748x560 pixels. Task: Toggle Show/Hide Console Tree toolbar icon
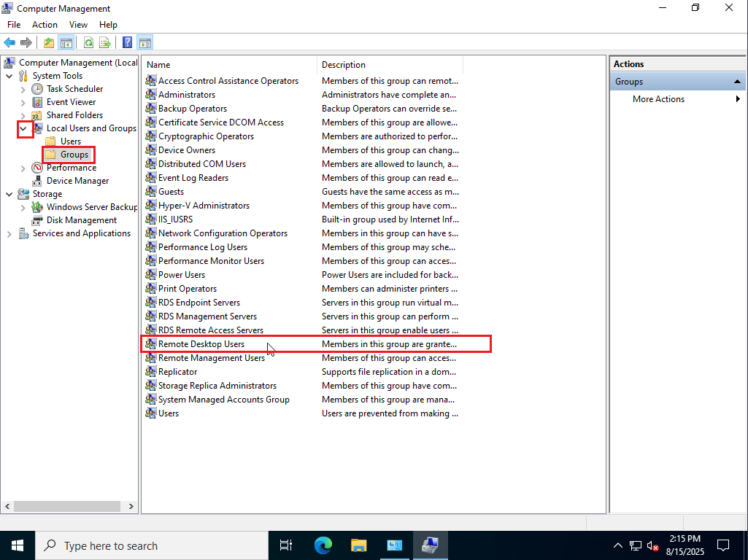tap(66, 43)
